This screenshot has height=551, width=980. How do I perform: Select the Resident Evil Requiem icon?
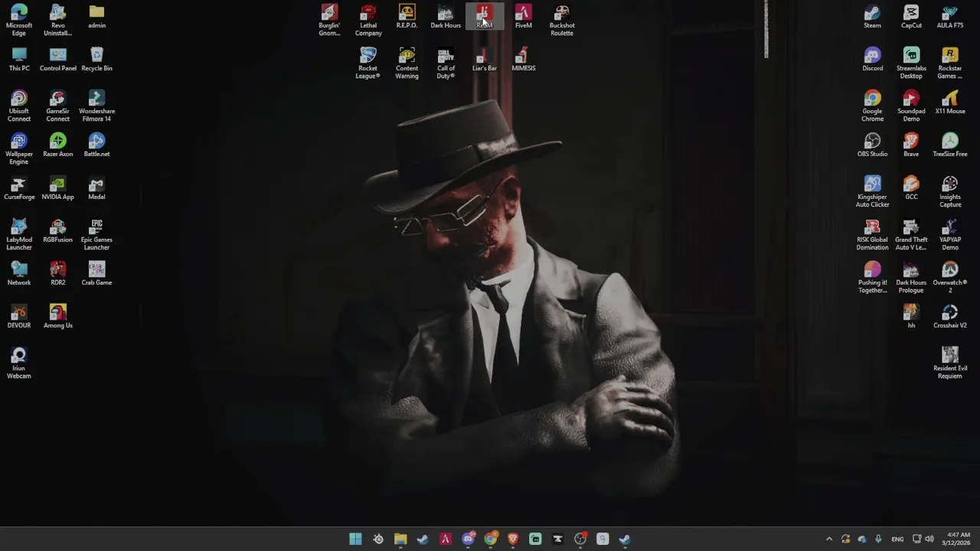click(950, 364)
